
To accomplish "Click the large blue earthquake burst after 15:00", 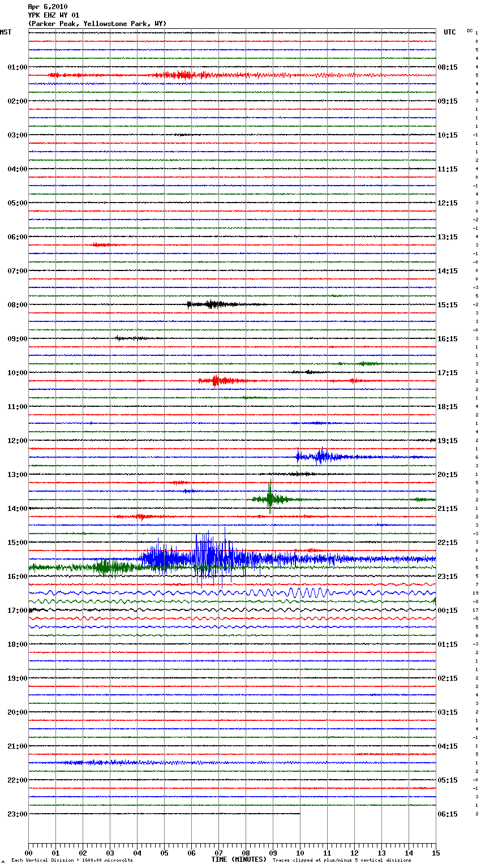I will point(209,558).
